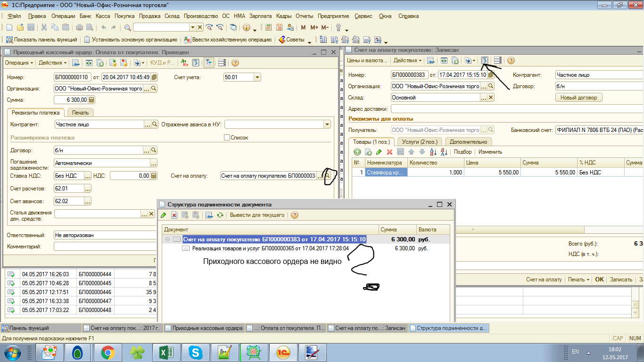
Task: Click the help icon in Структура подчиненности toolbar
Action: (x=295, y=215)
